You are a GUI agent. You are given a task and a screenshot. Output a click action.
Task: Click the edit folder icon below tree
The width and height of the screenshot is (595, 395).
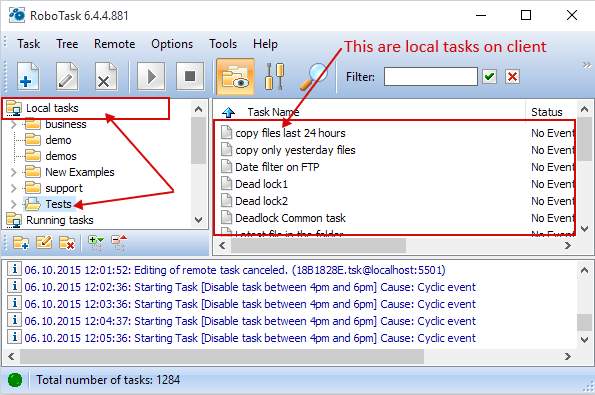click(44, 242)
